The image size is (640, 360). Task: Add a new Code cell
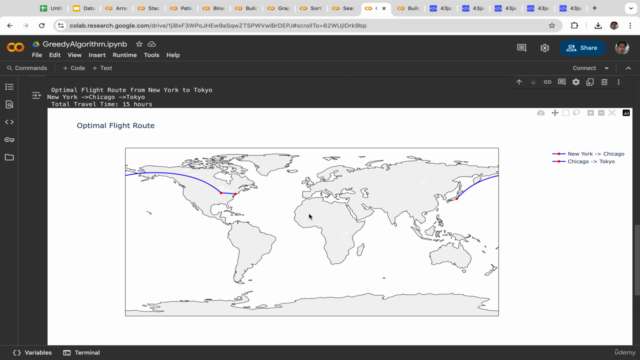point(74,68)
